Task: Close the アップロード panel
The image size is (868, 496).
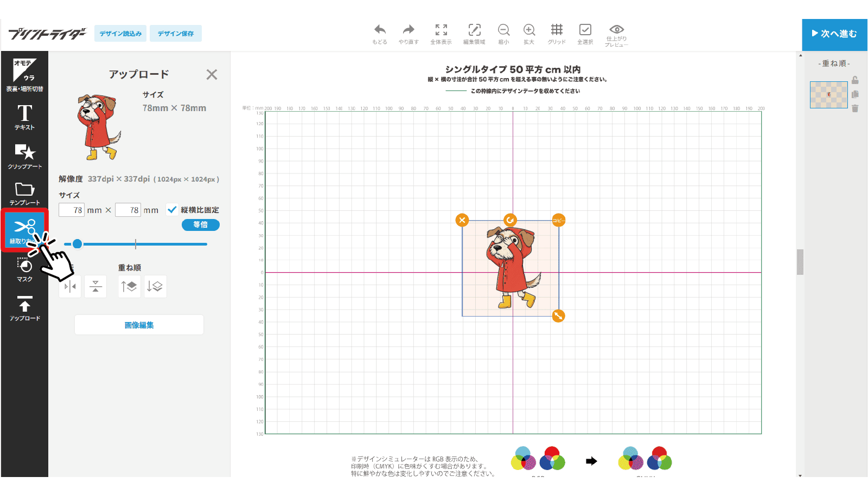Action: [212, 75]
